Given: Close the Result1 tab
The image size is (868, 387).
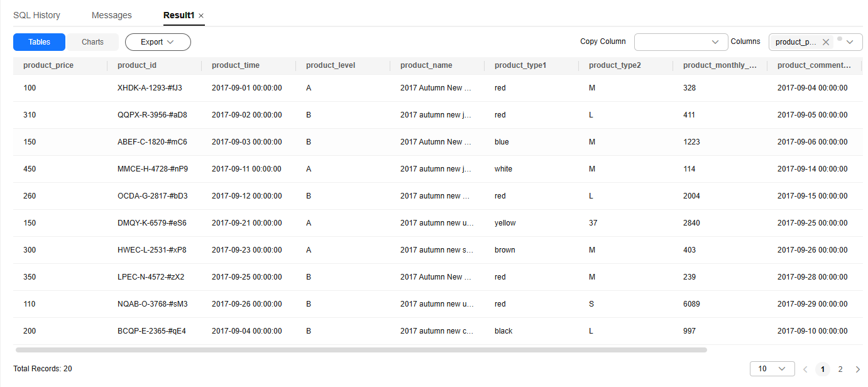Looking at the screenshot, I should click(201, 16).
